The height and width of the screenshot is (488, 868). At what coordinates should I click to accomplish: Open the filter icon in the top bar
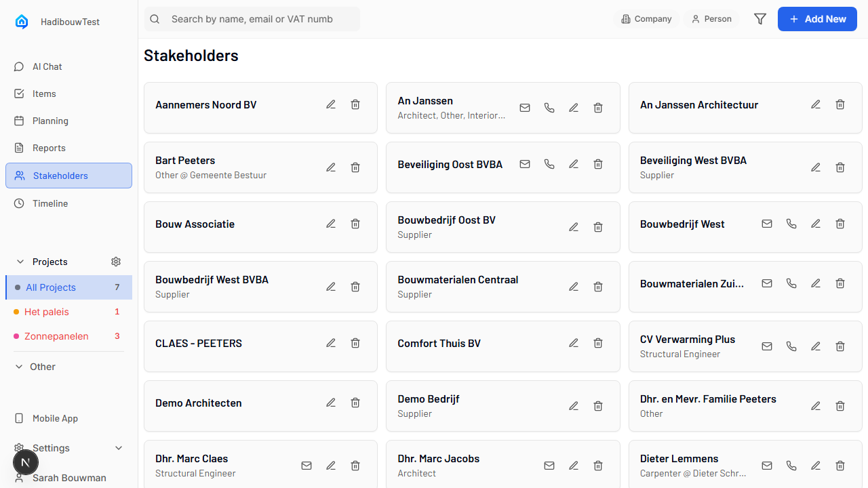click(x=759, y=19)
